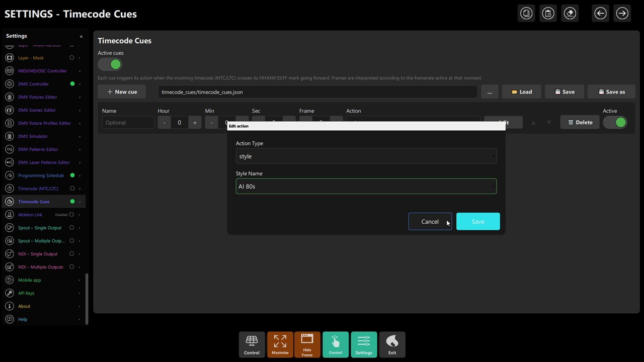
Task: Click the Save as button
Action: click(611, 92)
